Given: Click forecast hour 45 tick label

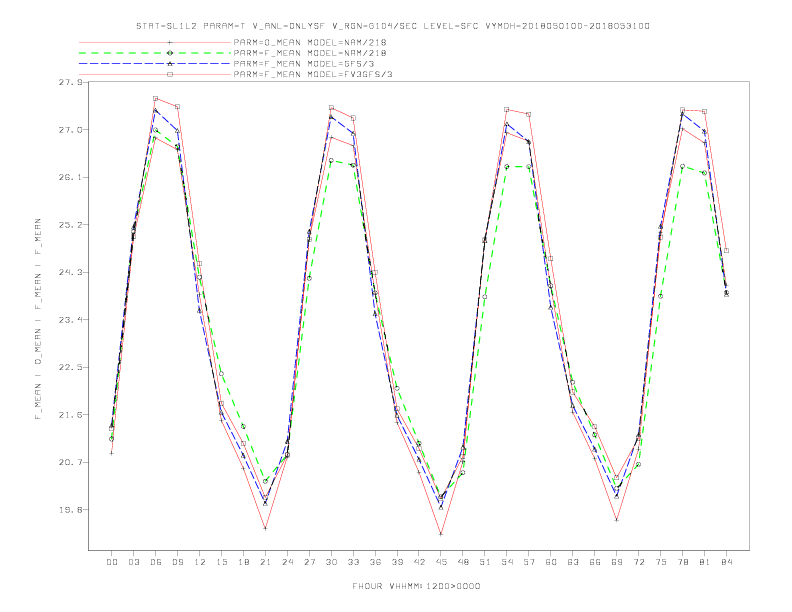Looking at the screenshot, I should click(x=441, y=562).
